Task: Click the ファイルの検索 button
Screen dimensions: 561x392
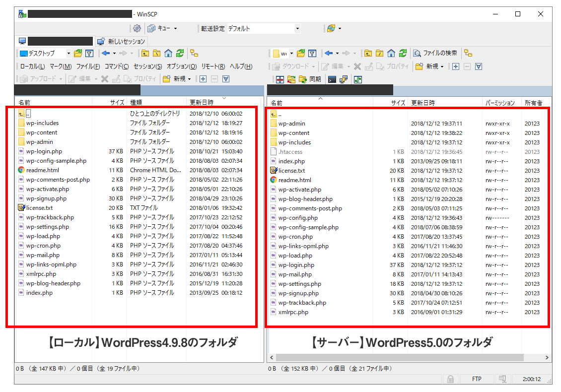Action: pyautogui.click(x=435, y=54)
